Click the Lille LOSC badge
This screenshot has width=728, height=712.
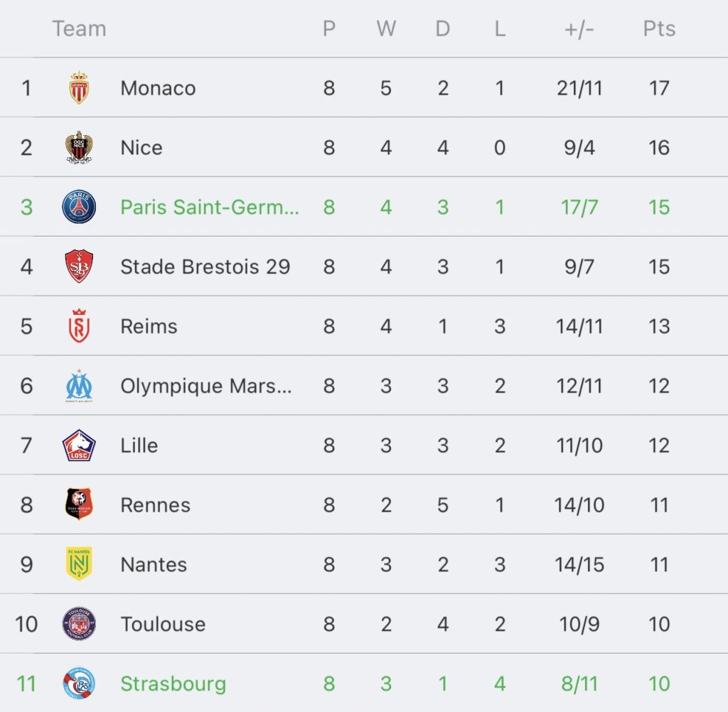tap(79, 446)
